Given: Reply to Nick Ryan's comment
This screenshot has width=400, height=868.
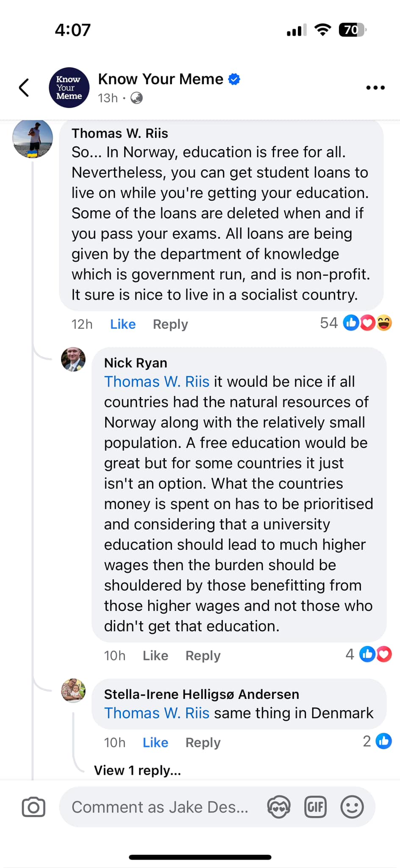Looking at the screenshot, I should coord(203,656).
